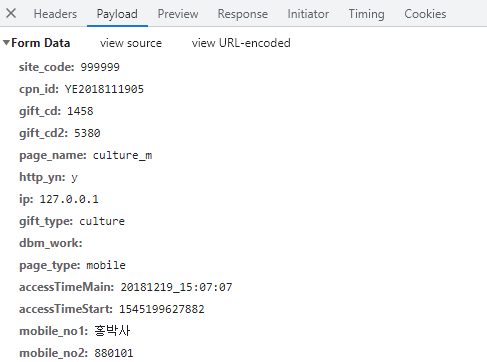Image resolution: width=487 pixels, height=362 pixels.
Task: Click the 'view source' link
Action: point(131,43)
